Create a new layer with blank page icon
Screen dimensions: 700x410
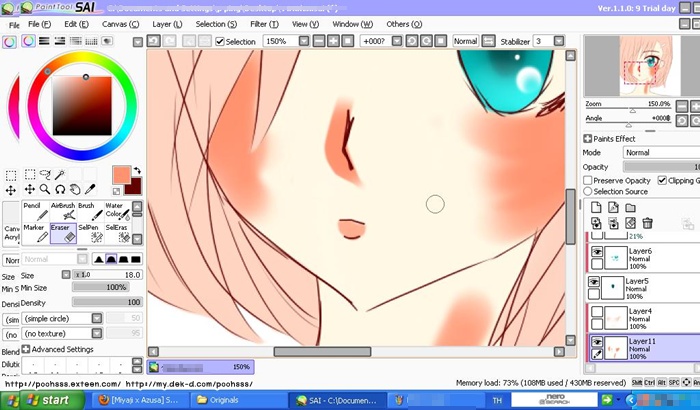coord(596,208)
